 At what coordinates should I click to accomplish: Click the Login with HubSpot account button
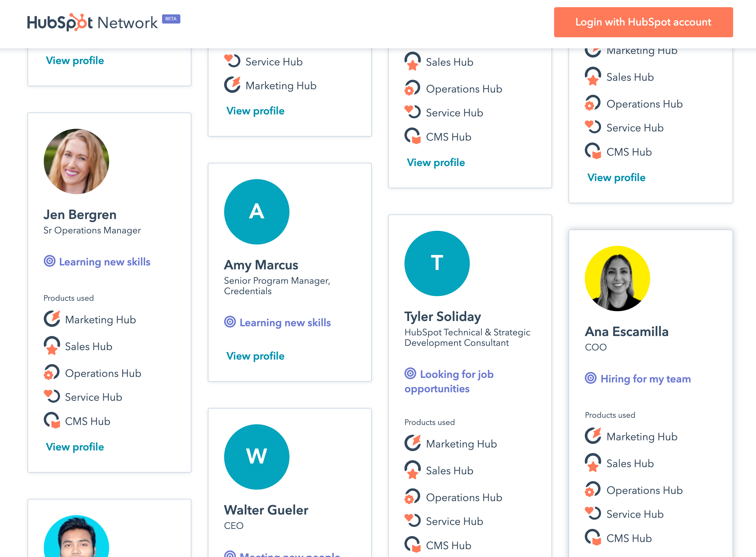(x=643, y=22)
